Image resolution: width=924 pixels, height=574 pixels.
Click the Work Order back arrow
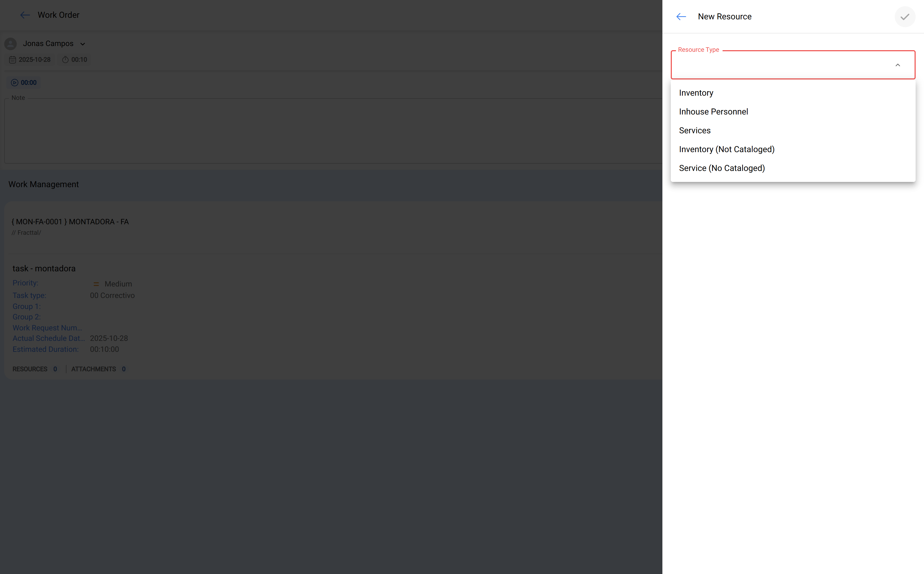point(25,15)
